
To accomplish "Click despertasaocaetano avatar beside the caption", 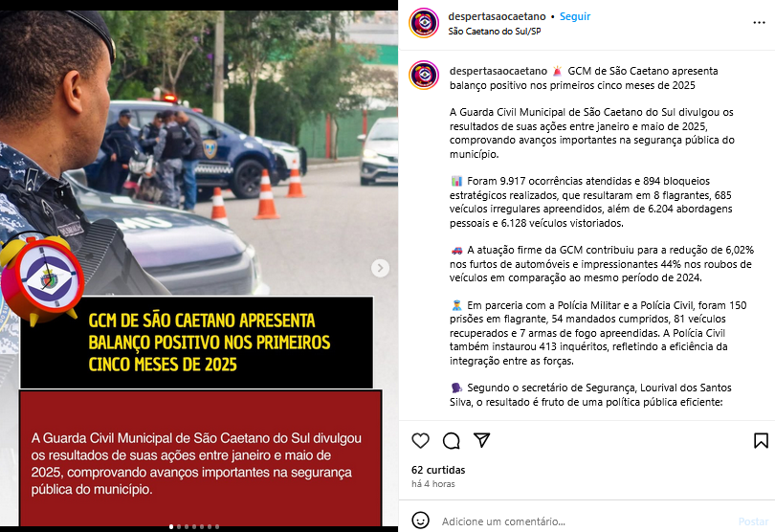I will point(424,76).
